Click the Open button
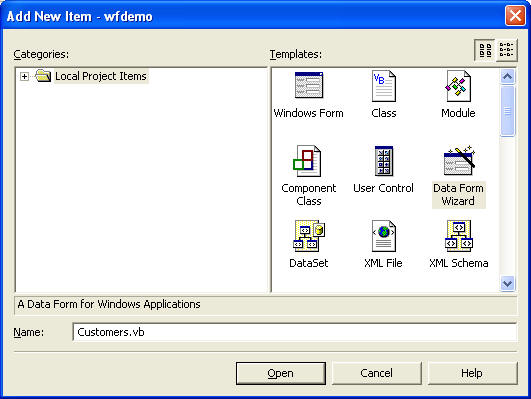Image resolution: width=531 pixels, height=399 pixels. 281,373
